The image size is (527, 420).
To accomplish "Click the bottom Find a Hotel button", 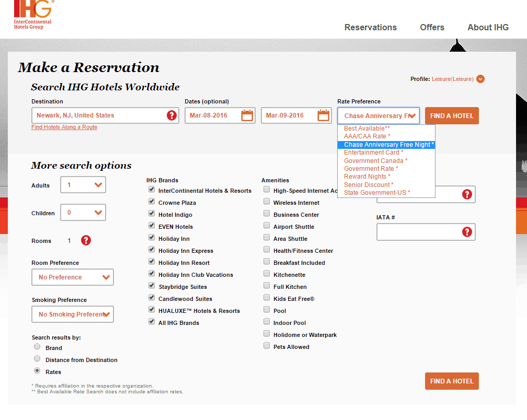I will tap(452, 381).
